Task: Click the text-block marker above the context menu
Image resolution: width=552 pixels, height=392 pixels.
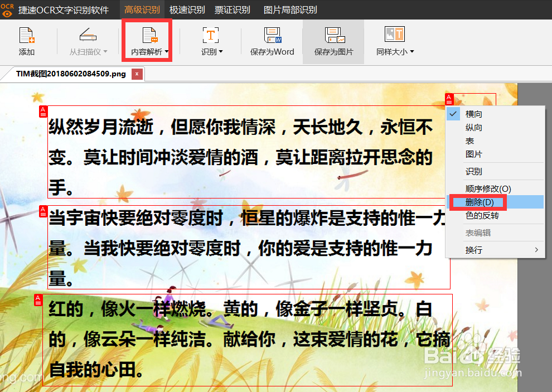Action: tap(449, 99)
